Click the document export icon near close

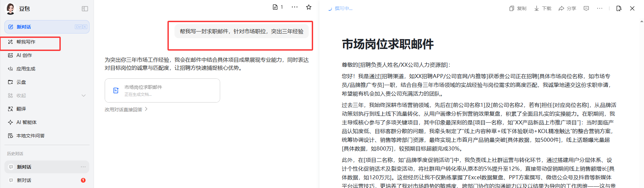pyautogui.click(x=619, y=8)
